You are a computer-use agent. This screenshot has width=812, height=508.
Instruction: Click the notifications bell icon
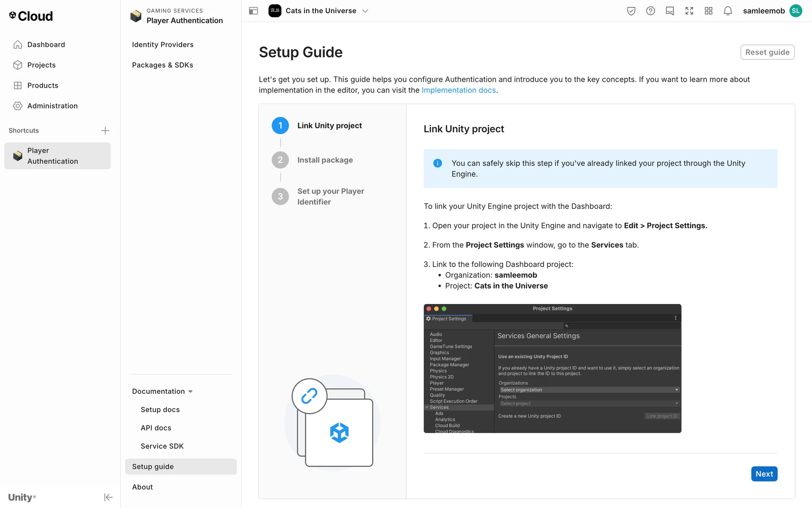pyautogui.click(x=728, y=11)
